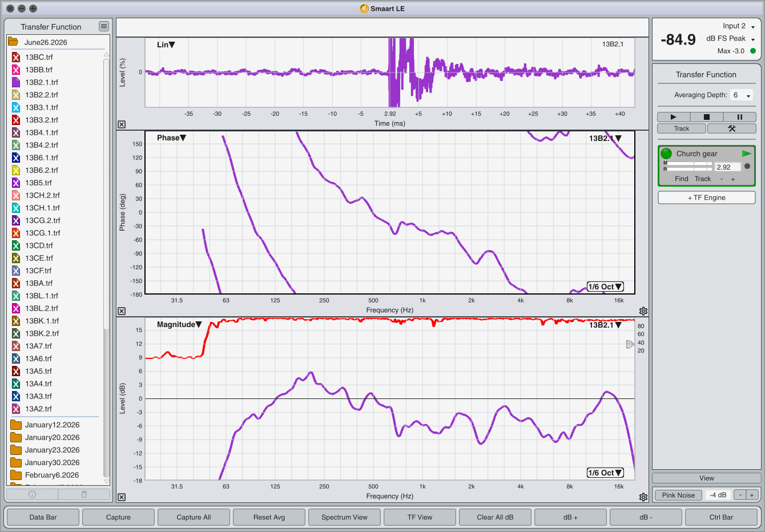Click the Pink Noise generator button
This screenshot has height=532, width=765.
coord(678,495)
